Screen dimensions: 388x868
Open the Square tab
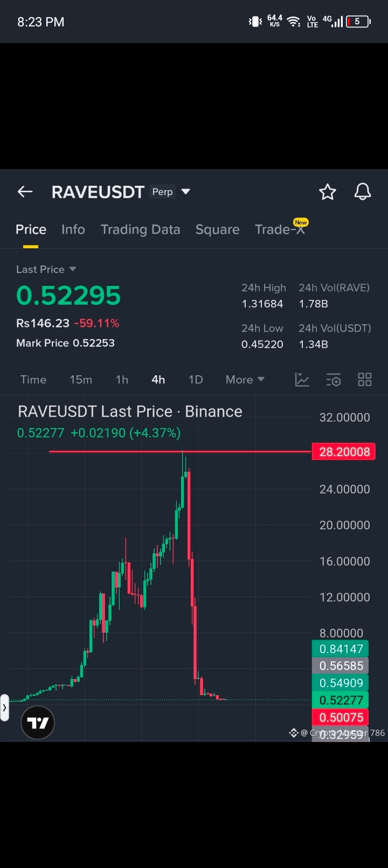(217, 229)
